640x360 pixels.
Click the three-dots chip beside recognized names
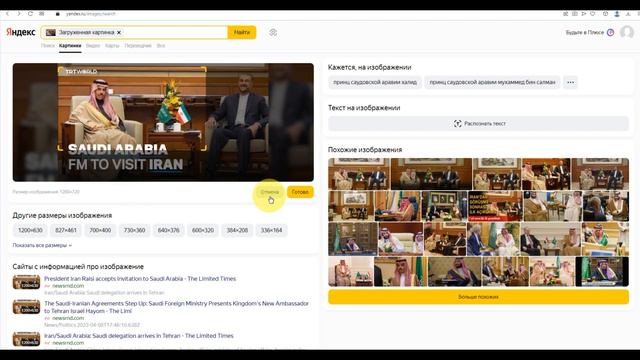point(570,82)
